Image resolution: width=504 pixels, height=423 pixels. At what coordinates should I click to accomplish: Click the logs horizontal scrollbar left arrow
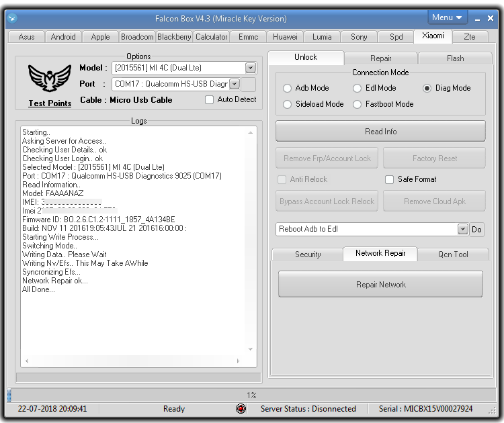pyautogui.click(x=27, y=361)
